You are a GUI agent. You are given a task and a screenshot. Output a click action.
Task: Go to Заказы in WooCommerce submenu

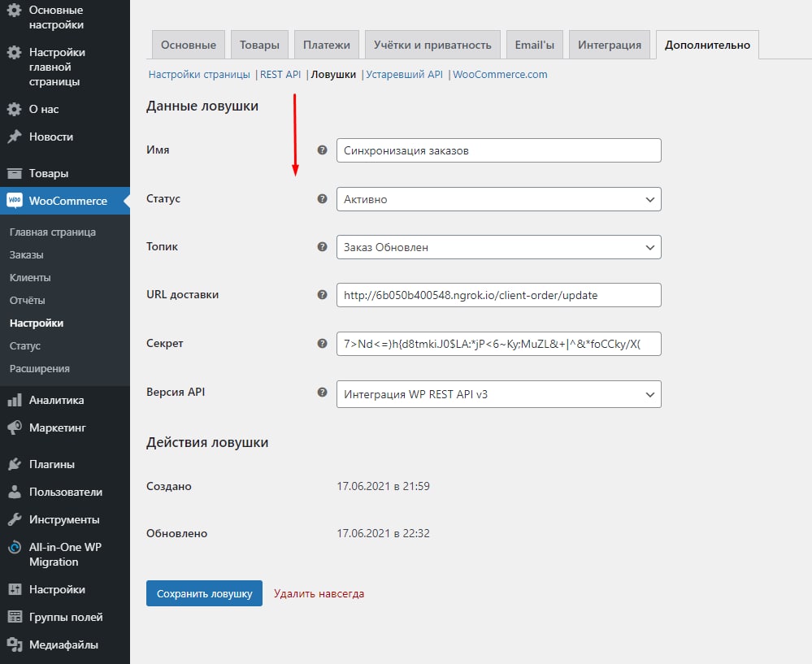click(x=27, y=254)
